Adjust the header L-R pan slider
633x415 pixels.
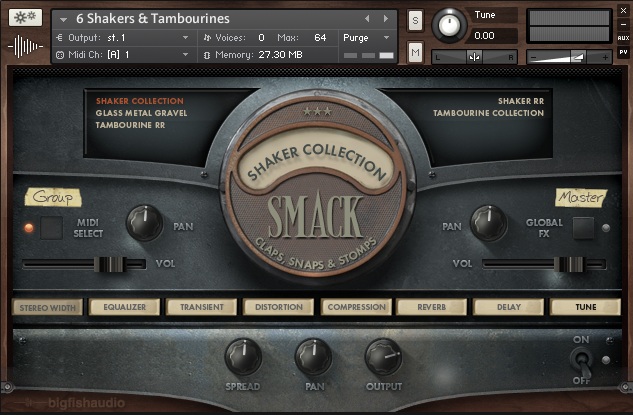(474, 57)
